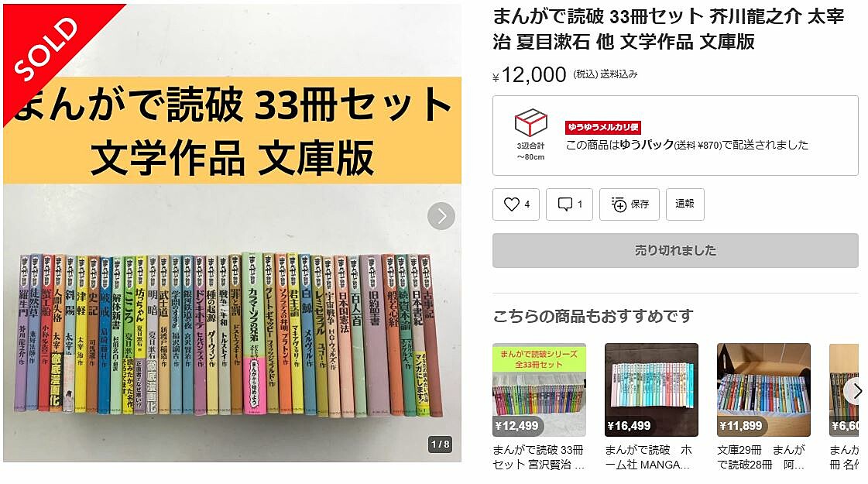Open recommended item priced ¥12,499
Image resolution: width=868 pixels, height=484 pixels.
[539, 390]
